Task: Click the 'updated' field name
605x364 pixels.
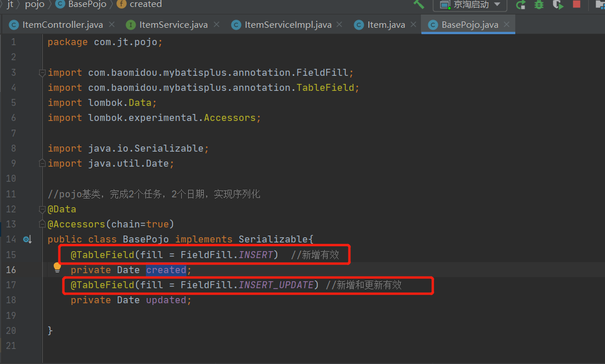Action: point(166,300)
